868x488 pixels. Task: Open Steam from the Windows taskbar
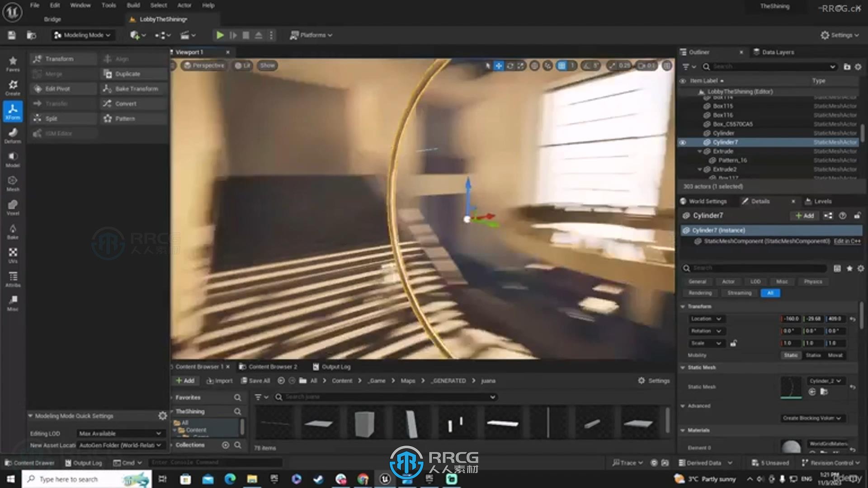click(319, 479)
